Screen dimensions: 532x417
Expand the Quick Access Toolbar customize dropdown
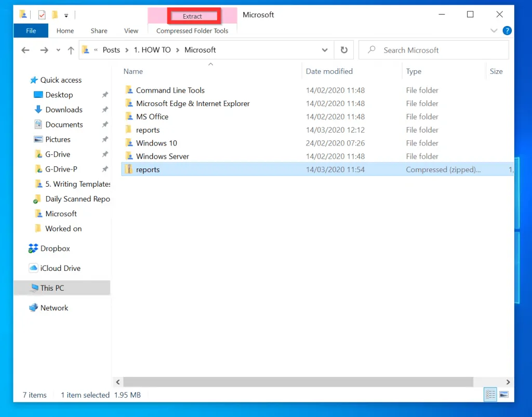pyautogui.click(x=66, y=16)
